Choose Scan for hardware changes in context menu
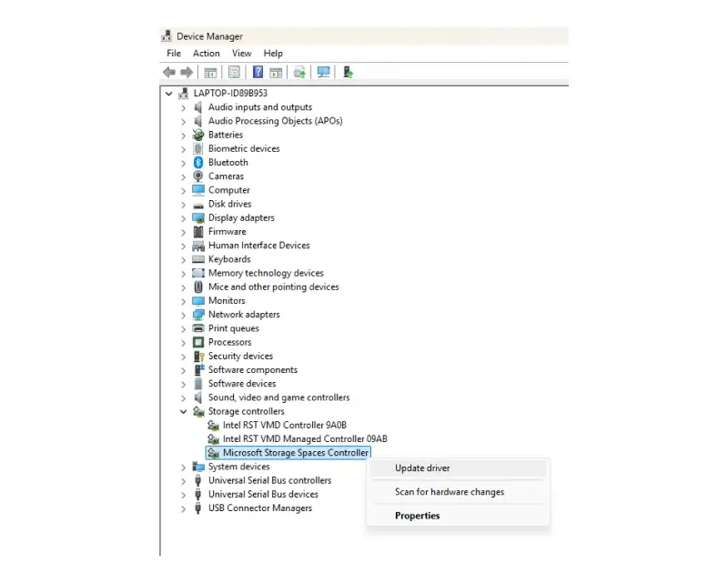 (459, 491)
